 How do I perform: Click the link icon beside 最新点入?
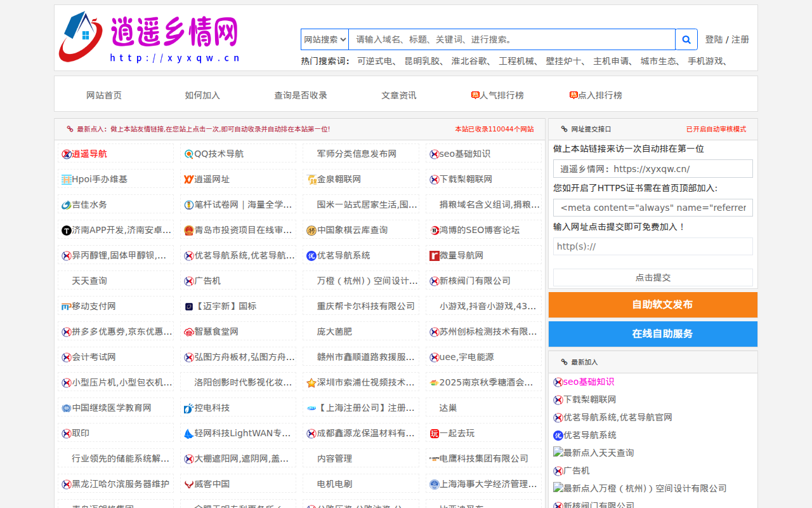click(69, 128)
